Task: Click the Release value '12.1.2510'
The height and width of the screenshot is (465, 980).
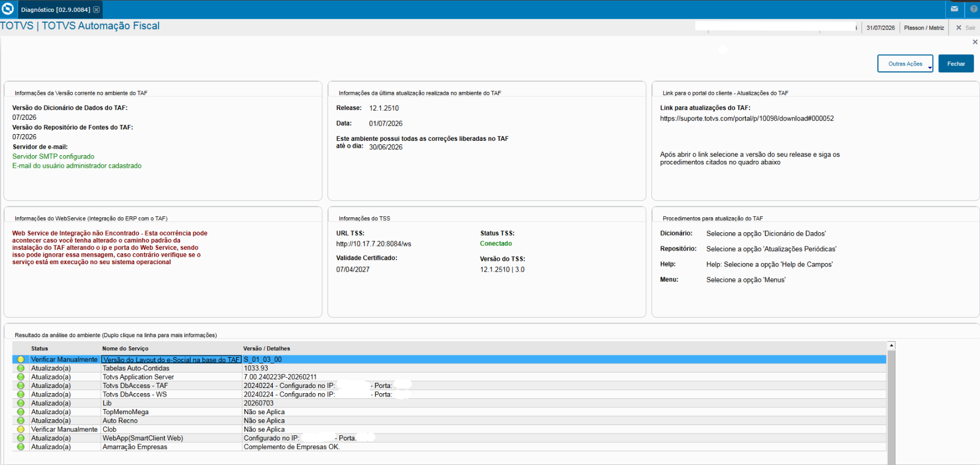Action: [384, 108]
